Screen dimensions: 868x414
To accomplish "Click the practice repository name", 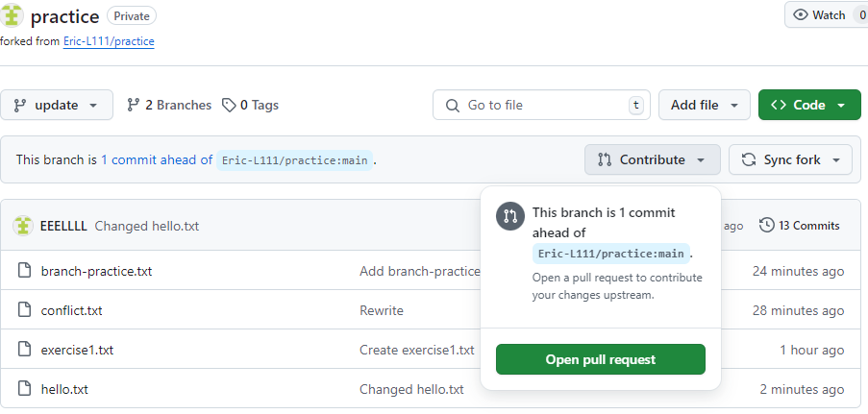I will coord(64,16).
